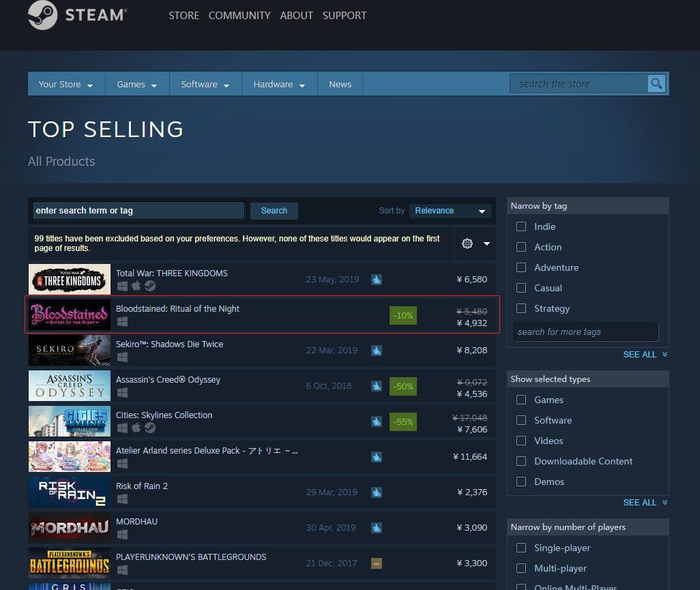This screenshot has width=700, height=590.
Task: Click Windows icon under Bloodstained
Action: point(122,321)
